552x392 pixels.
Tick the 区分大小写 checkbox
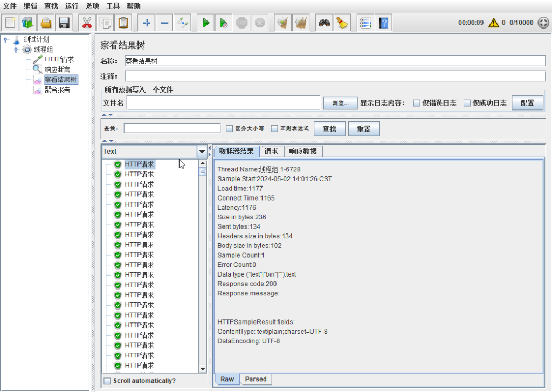(229, 129)
